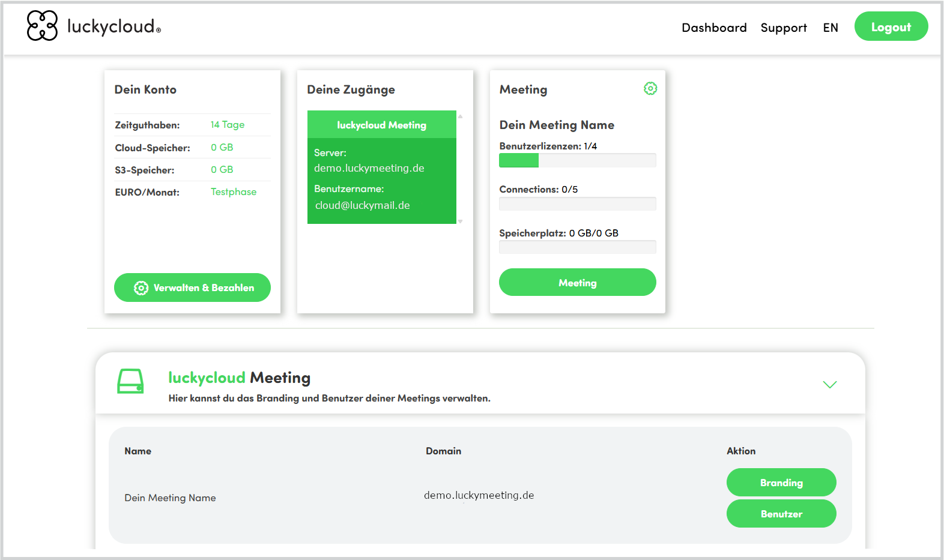The width and height of the screenshot is (944, 560).
Task: Click 'Dein Meeting Name' table cell
Action: tap(170, 498)
